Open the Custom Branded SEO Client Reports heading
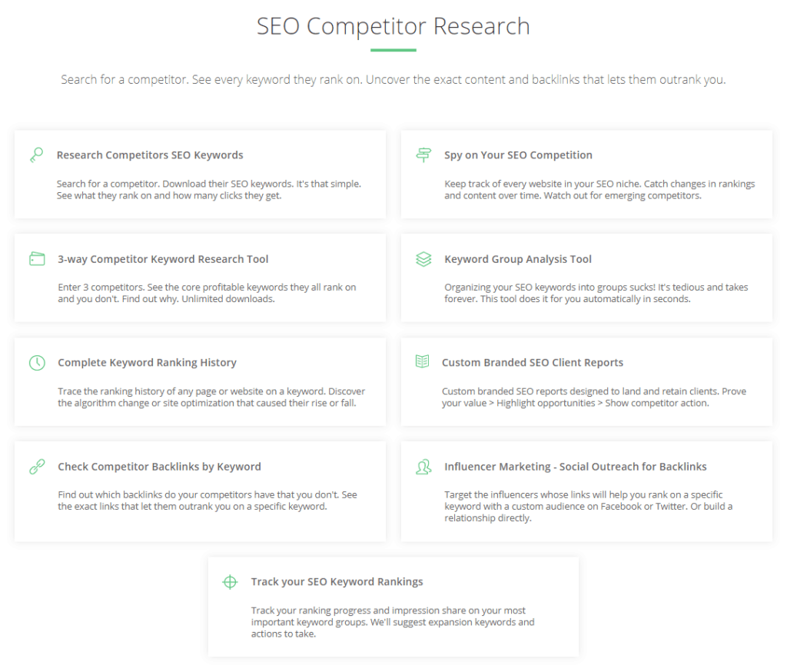 click(533, 363)
